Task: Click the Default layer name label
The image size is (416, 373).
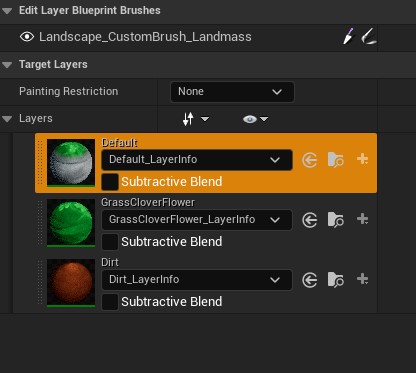Action: tap(119, 143)
